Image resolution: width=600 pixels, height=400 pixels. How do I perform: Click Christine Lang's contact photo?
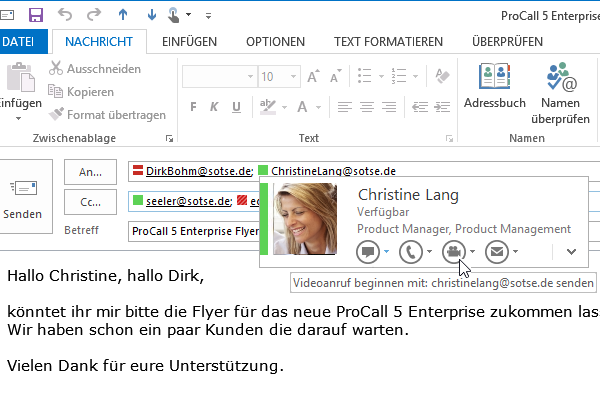(305, 219)
